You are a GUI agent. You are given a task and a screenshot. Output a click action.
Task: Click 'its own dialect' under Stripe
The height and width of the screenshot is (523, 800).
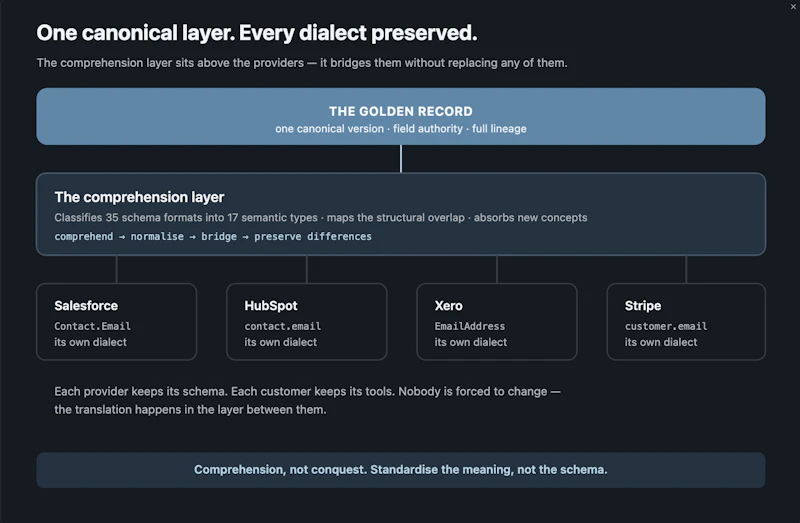(661, 342)
